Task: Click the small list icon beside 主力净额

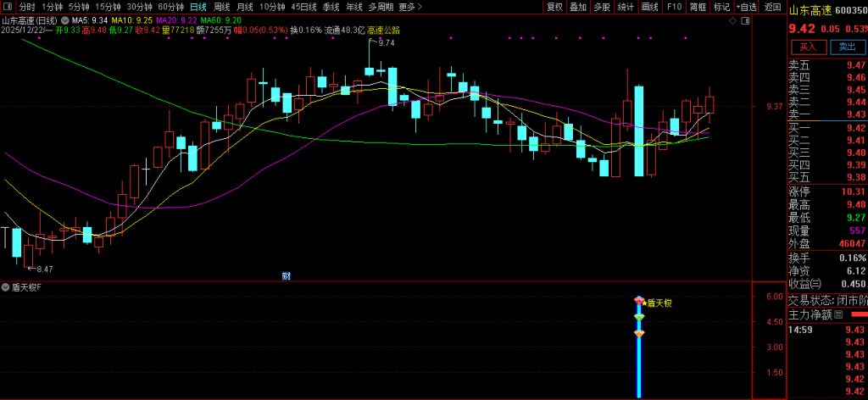Action: click(x=838, y=314)
